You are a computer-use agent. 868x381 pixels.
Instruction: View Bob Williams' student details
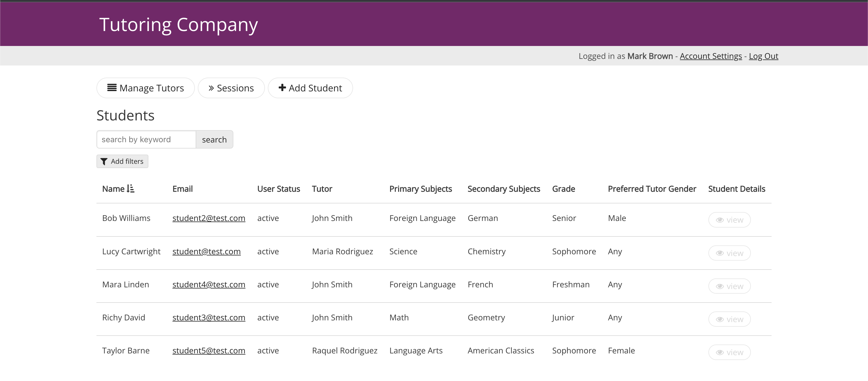tap(729, 220)
